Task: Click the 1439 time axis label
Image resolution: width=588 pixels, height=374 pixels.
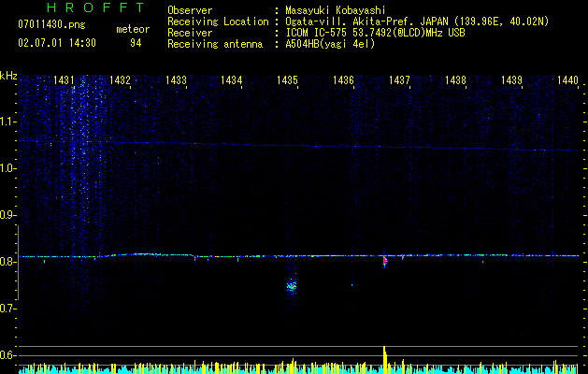Action: pyautogui.click(x=511, y=79)
